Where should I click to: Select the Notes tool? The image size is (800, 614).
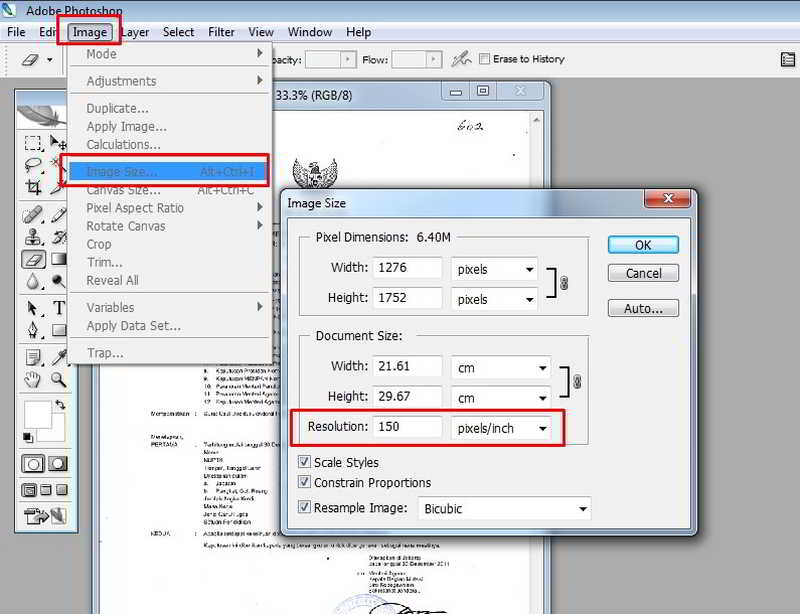tap(33, 358)
